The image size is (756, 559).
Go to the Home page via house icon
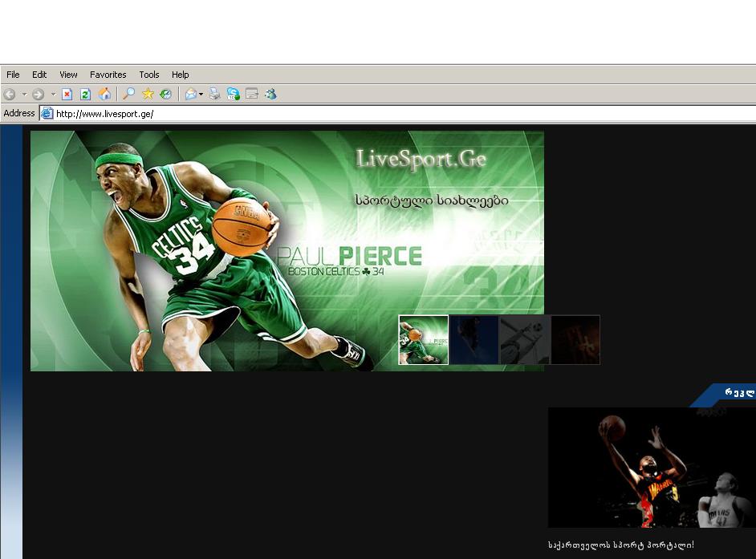pyautogui.click(x=104, y=94)
